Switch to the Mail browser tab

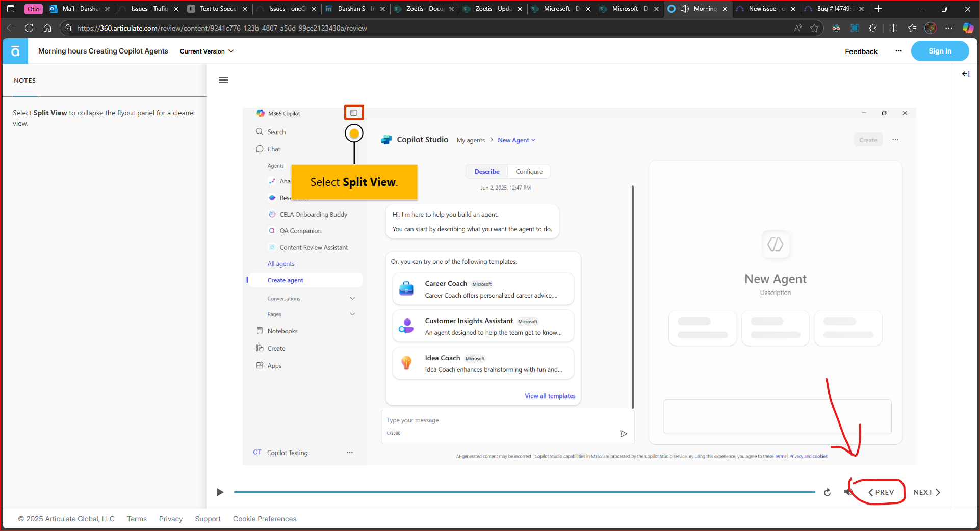pos(81,9)
